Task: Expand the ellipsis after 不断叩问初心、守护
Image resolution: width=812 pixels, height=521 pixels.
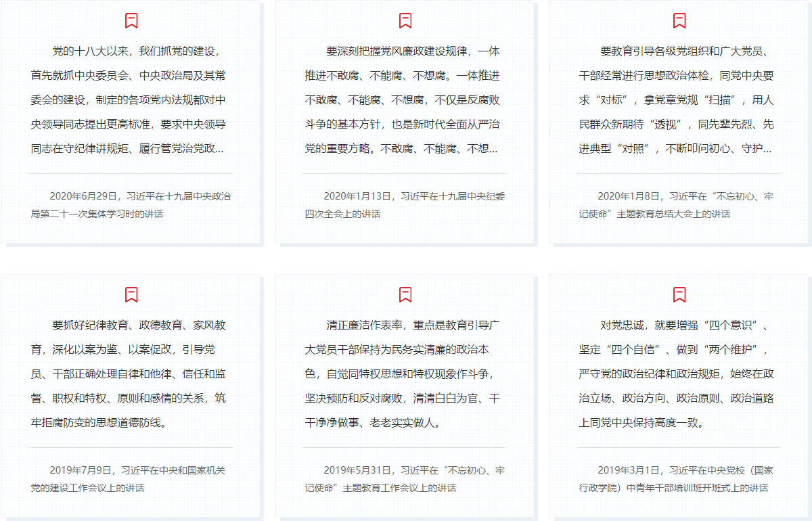Action: [767, 150]
